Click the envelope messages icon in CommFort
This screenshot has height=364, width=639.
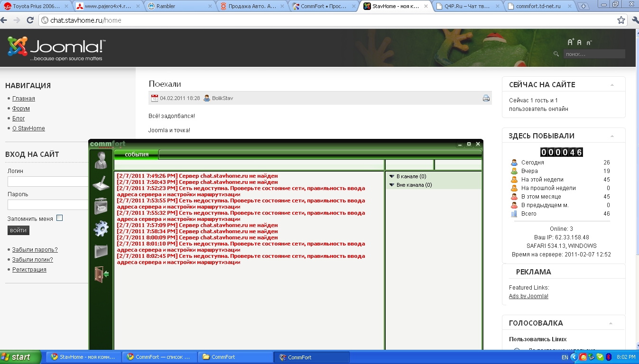click(101, 251)
